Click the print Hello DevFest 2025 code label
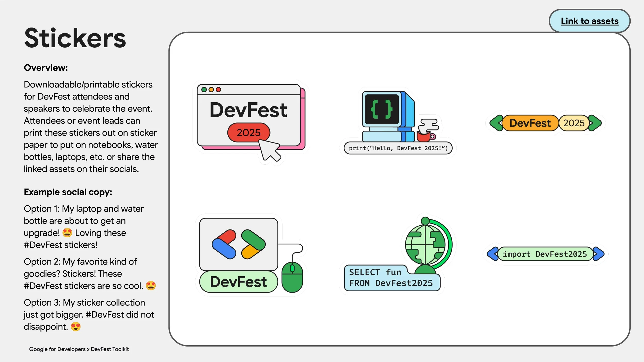The height and width of the screenshot is (362, 644). pyautogui.click(x=398, y=148)
